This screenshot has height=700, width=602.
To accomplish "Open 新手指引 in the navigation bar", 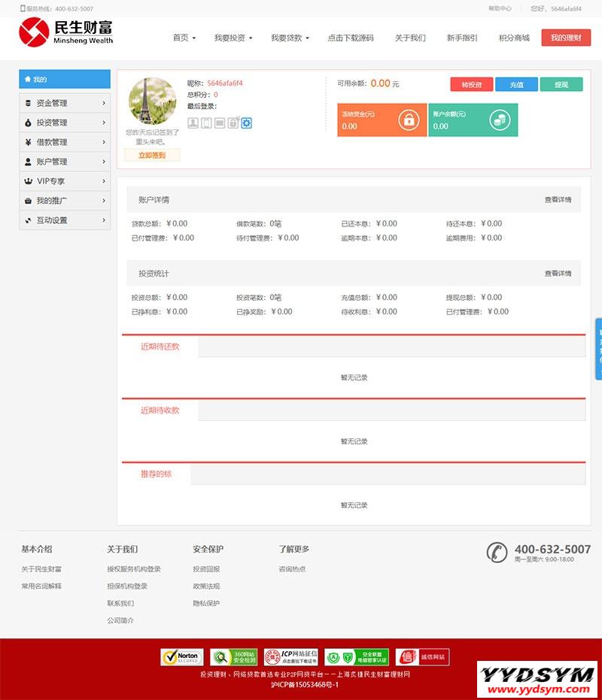I will pyautogui.click(x=462, y=38).
